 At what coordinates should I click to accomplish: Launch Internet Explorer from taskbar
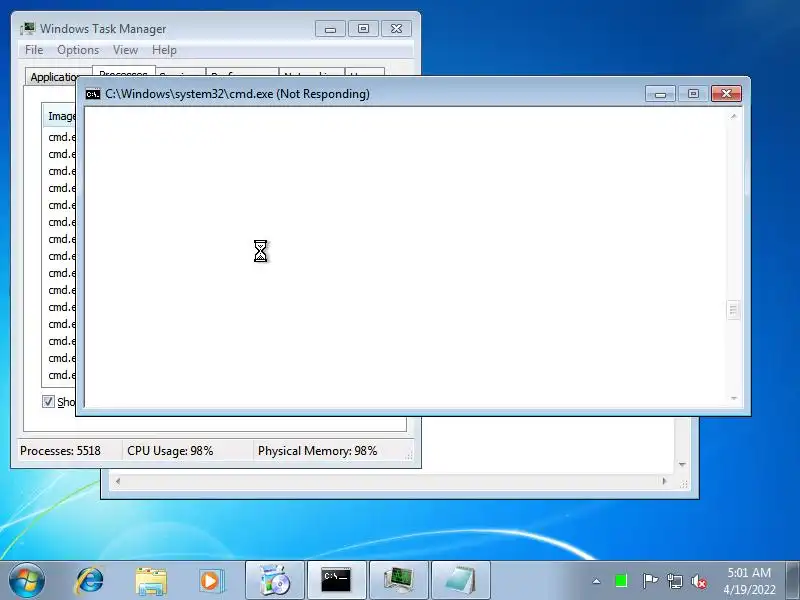[x=89, y=581]
